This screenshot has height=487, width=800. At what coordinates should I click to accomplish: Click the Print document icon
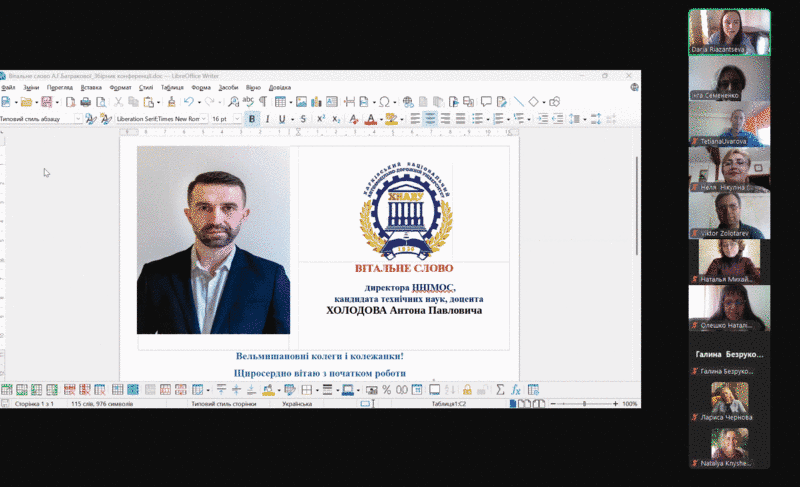pyautogui.click(x=85, y=102)
